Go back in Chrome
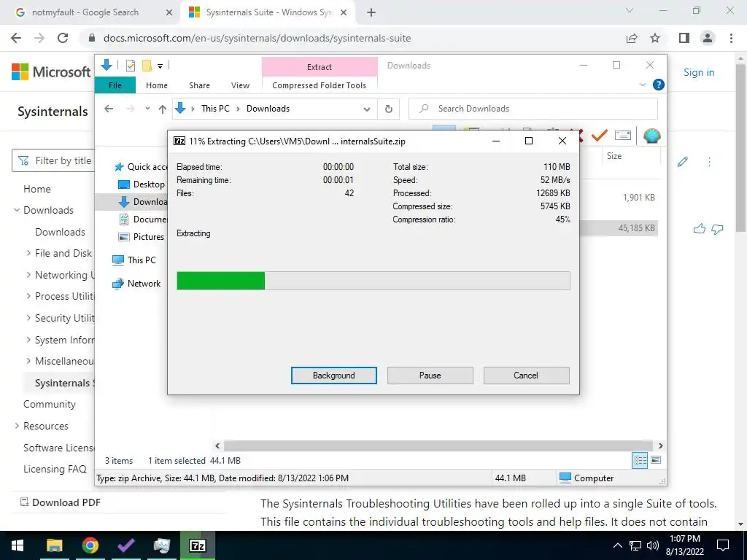Image resolution: width=747 pixels, height=560 pixels. coord(16,38)
